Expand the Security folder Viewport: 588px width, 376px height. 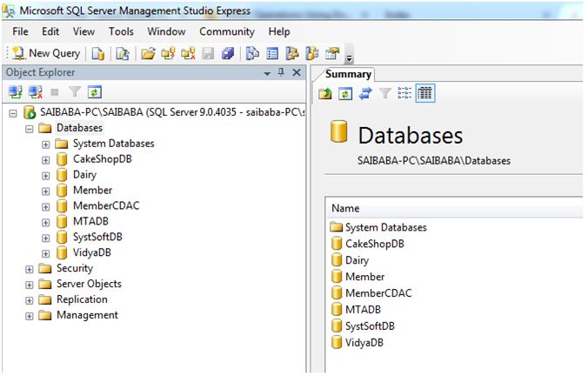30,270
